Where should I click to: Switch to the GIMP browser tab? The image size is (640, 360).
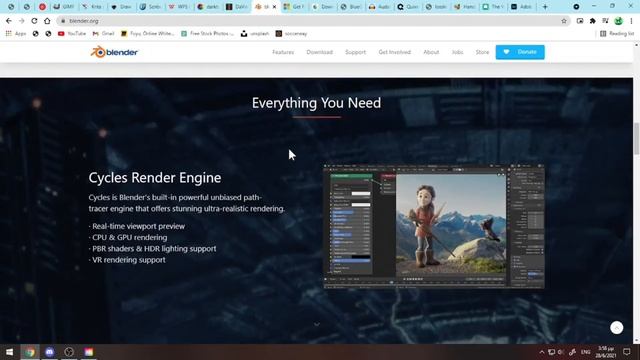tap(64, 7)
